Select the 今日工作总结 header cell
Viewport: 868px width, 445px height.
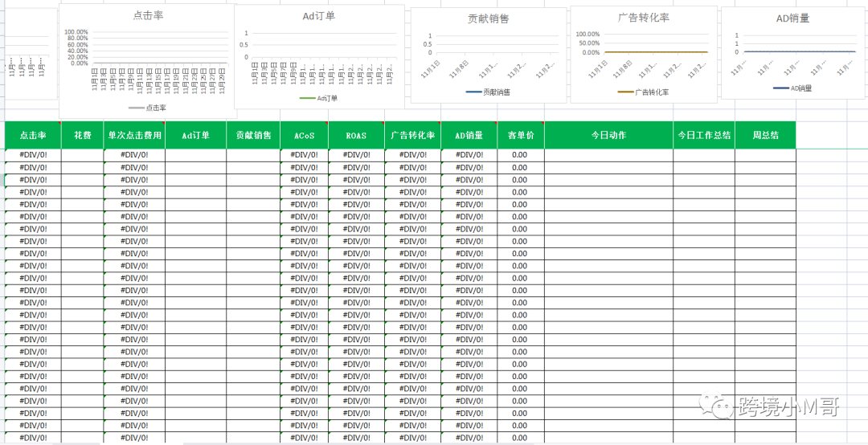tap(704, 136)
